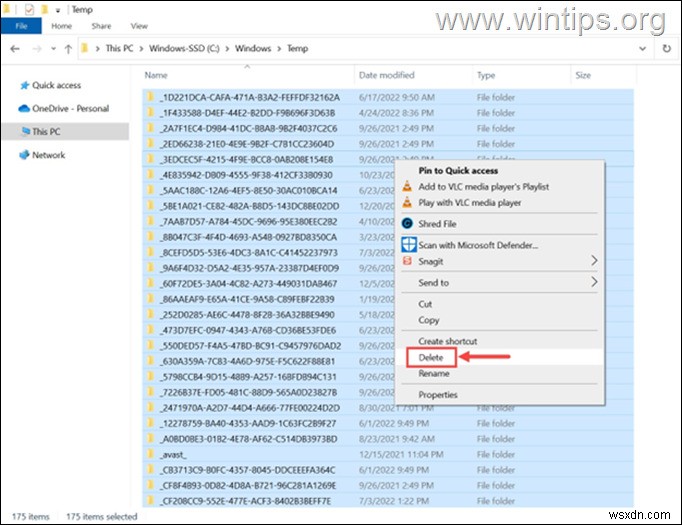This screenshot has width=682, height=525.
Task: Sort by Type column header
Action: click(x=486, y=75)
